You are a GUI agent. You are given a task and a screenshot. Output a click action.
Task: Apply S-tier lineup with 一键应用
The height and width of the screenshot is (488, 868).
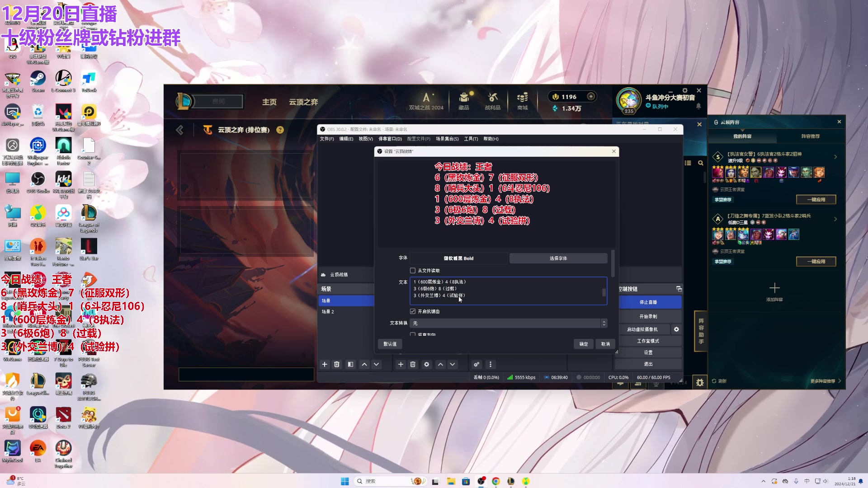point(816,200)
